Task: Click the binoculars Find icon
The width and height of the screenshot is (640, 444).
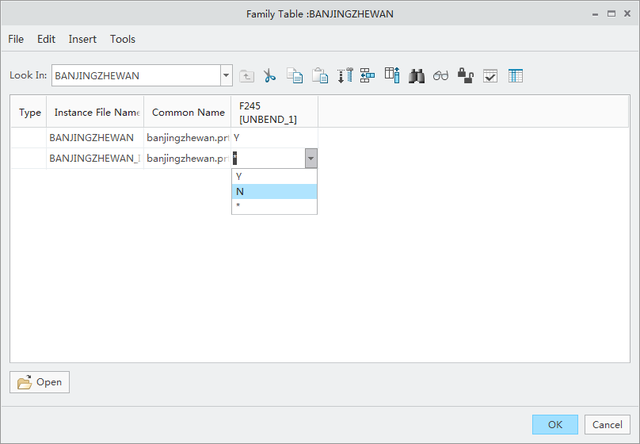Action: click(417, 76)
